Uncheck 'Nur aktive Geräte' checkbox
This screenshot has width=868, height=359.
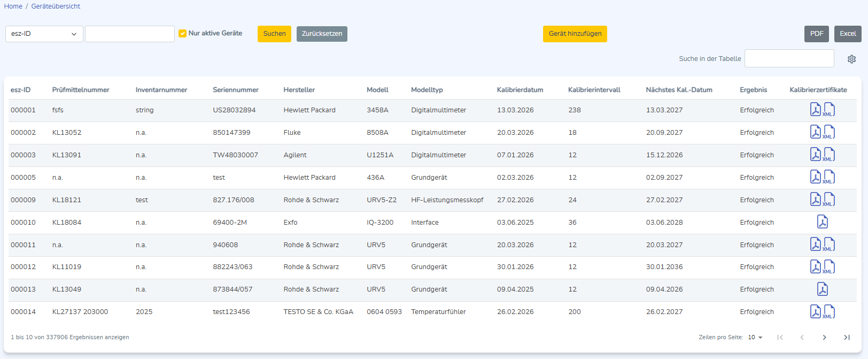[183, 33]
